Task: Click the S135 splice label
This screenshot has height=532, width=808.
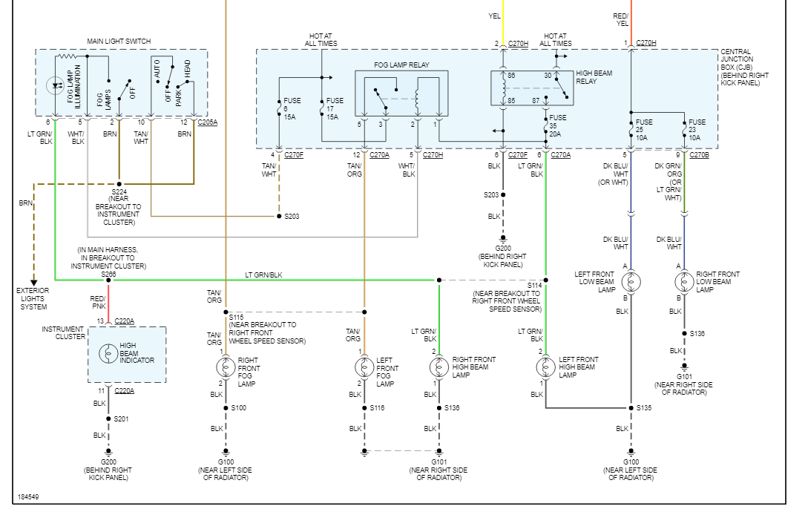Action: 644,408
